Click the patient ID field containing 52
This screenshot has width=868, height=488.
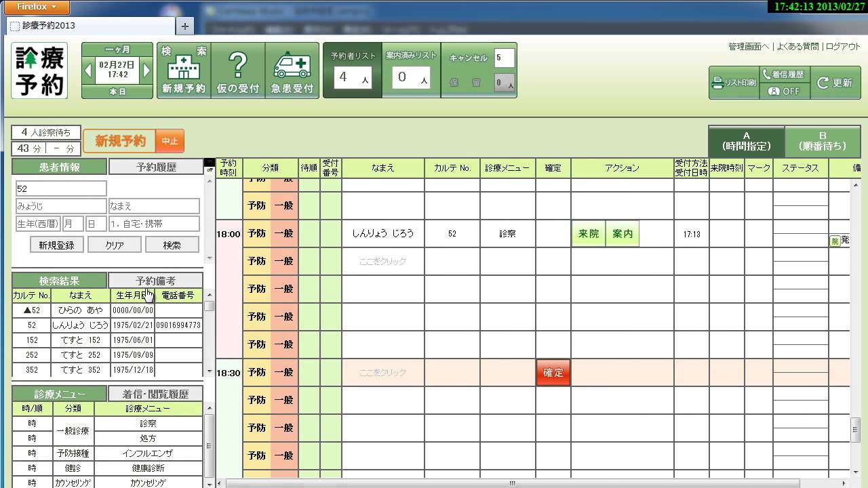point(60,188)
